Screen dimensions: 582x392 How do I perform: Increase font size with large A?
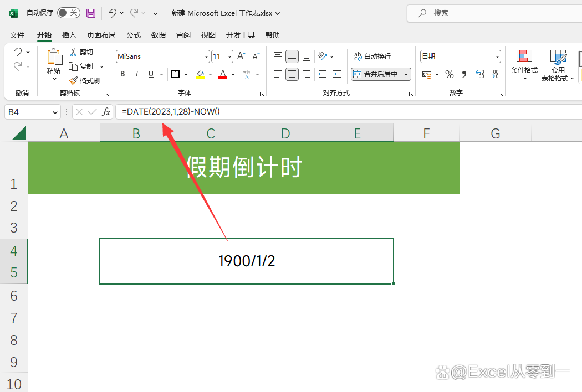click(x=241, y=56)
